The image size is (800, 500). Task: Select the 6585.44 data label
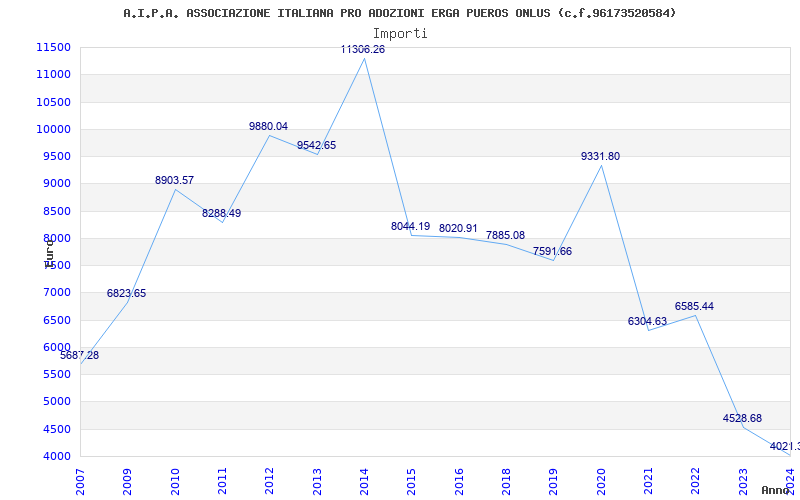point(694,306)
